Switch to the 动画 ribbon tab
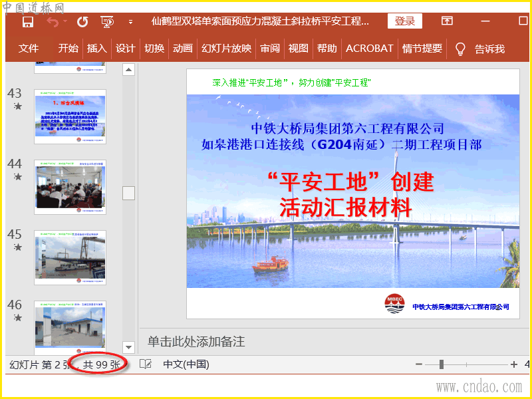The image size is (532, 399). (x=183, y=49)
